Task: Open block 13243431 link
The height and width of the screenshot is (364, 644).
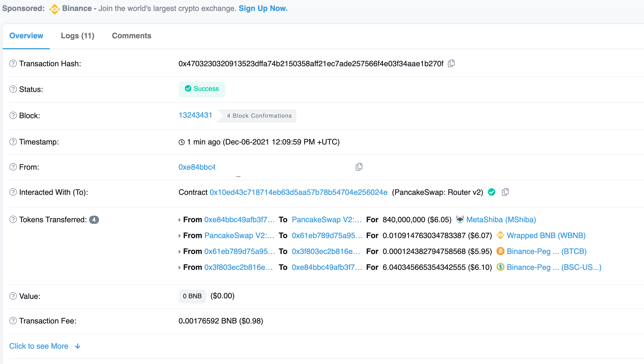Action: (x=195, y=115)
